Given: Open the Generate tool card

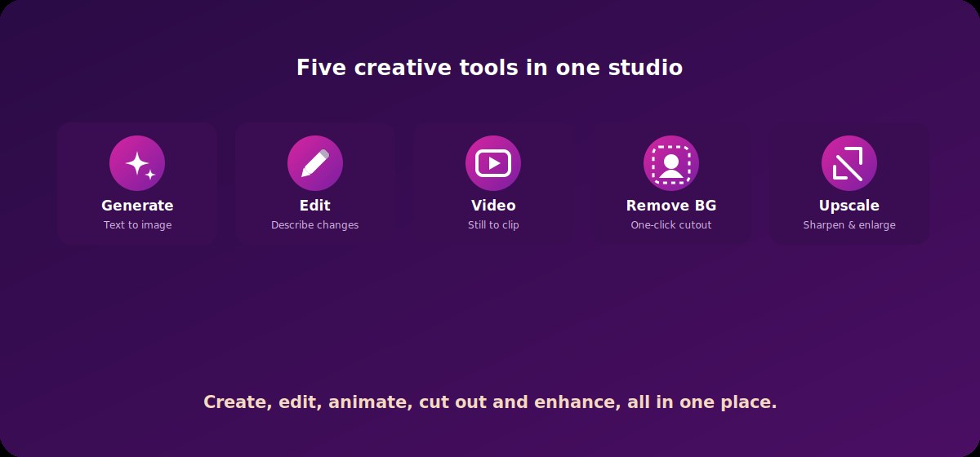Looking at the screenshot, I should point(137,184).
